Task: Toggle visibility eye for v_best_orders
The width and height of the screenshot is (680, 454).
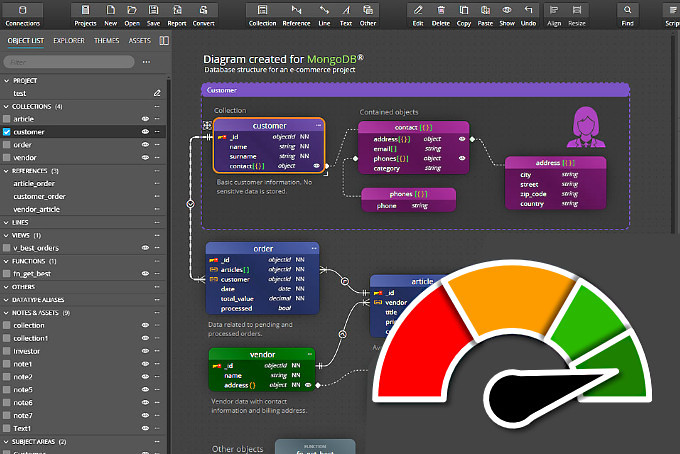Action: tap(145, 248)
